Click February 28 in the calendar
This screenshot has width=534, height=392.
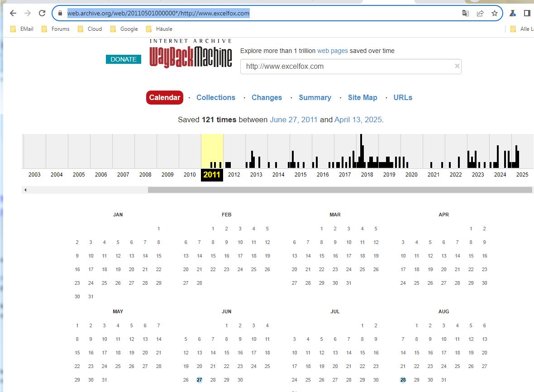[199, 282]
